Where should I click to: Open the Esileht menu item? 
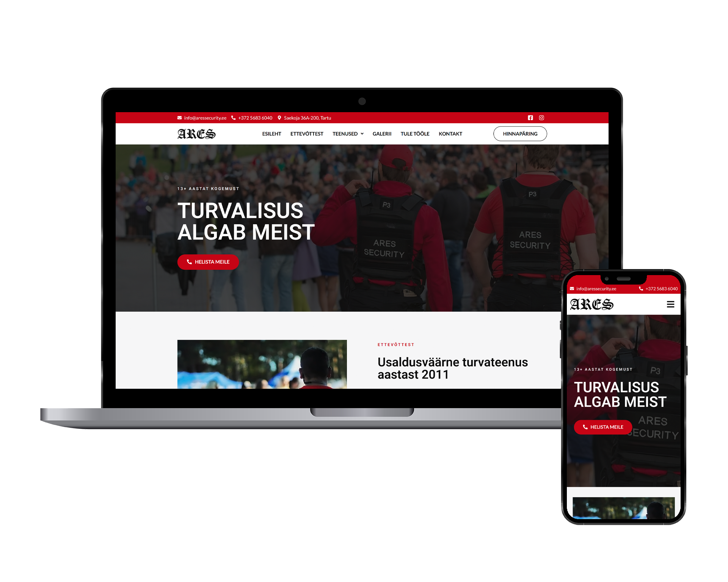coord(271,134)
